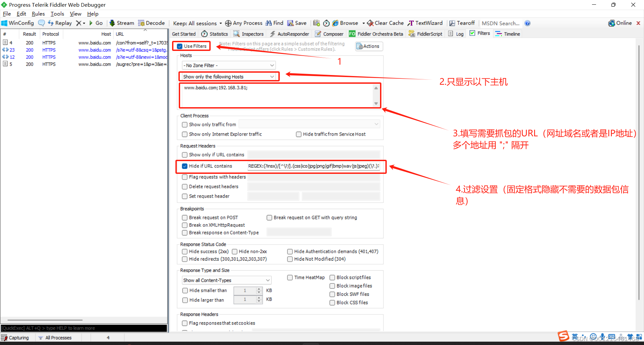Click the Clear Cache toolbar icon
Screen dimensions: 644x345
click(x=370, y=23)
